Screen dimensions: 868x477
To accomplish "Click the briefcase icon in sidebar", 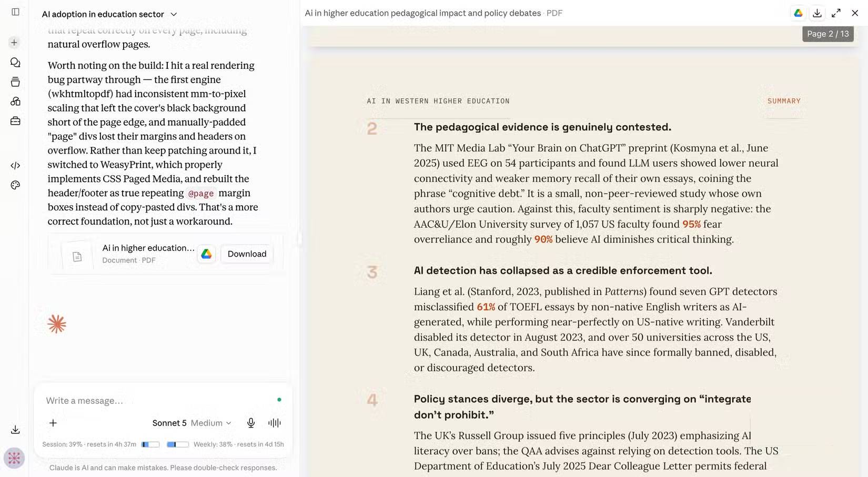I will point(15,121).
